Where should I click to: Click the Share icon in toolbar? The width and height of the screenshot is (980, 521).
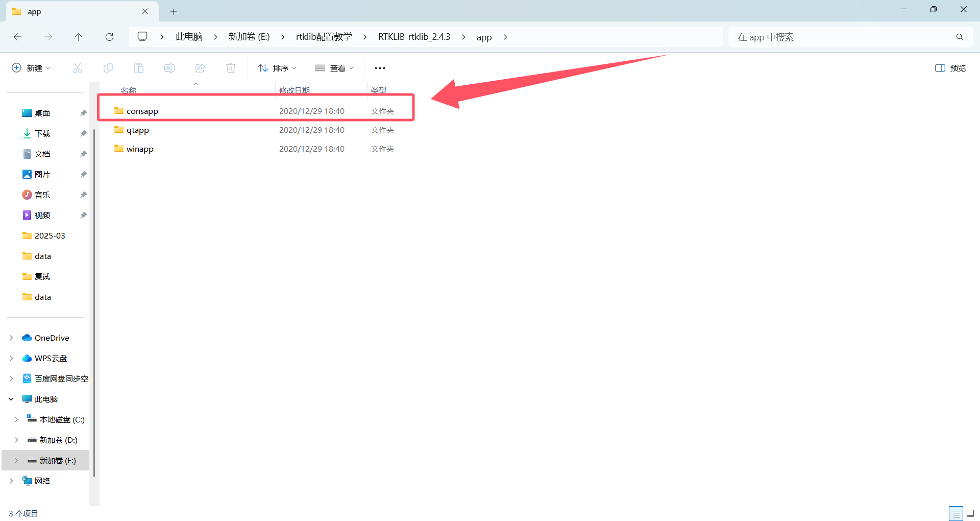pyautogui.click(x=200, y=67)
